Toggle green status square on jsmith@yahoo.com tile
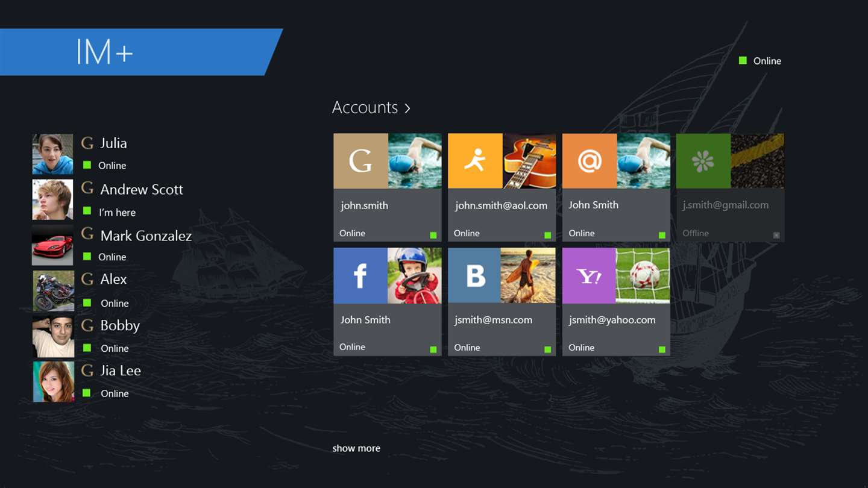Screen dimensions: 868x488 tap(662, 349)
